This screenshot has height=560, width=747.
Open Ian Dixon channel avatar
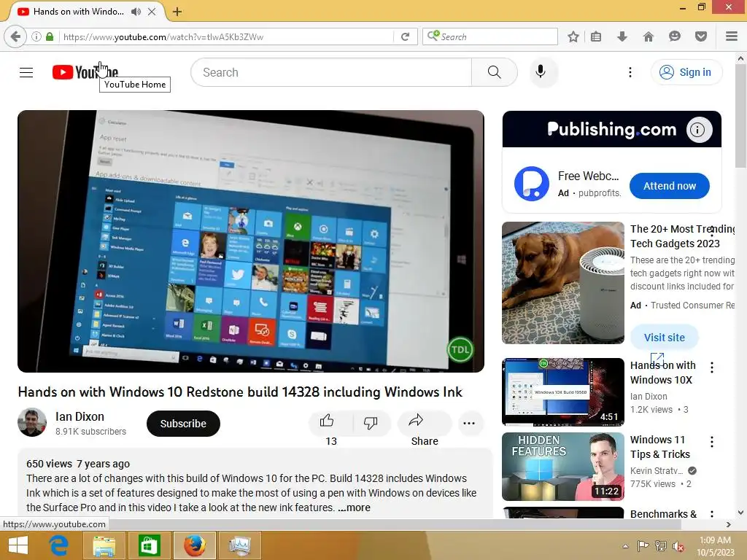click(x=32, y=422)
